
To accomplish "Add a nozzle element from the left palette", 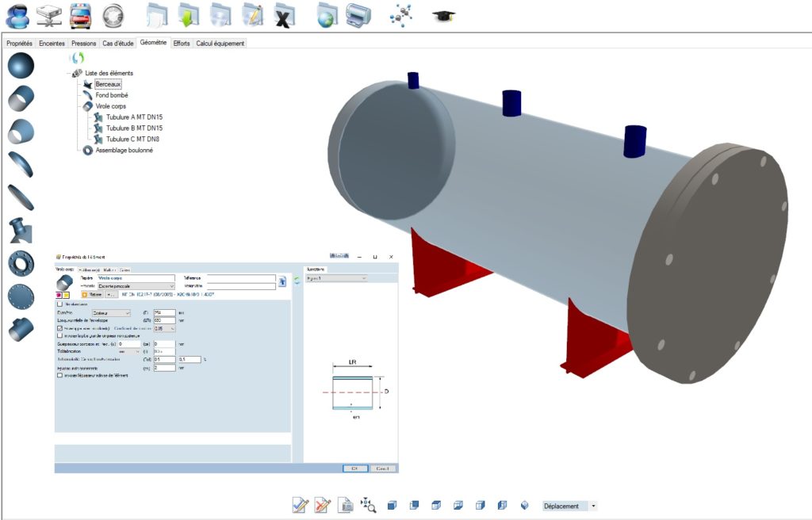I will coord(21,231).
